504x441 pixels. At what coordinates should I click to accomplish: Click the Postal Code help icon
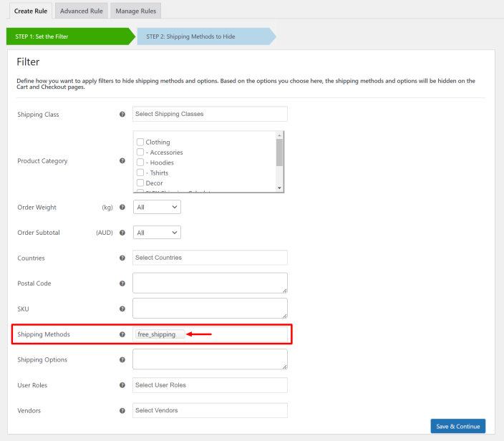(122, 283)
